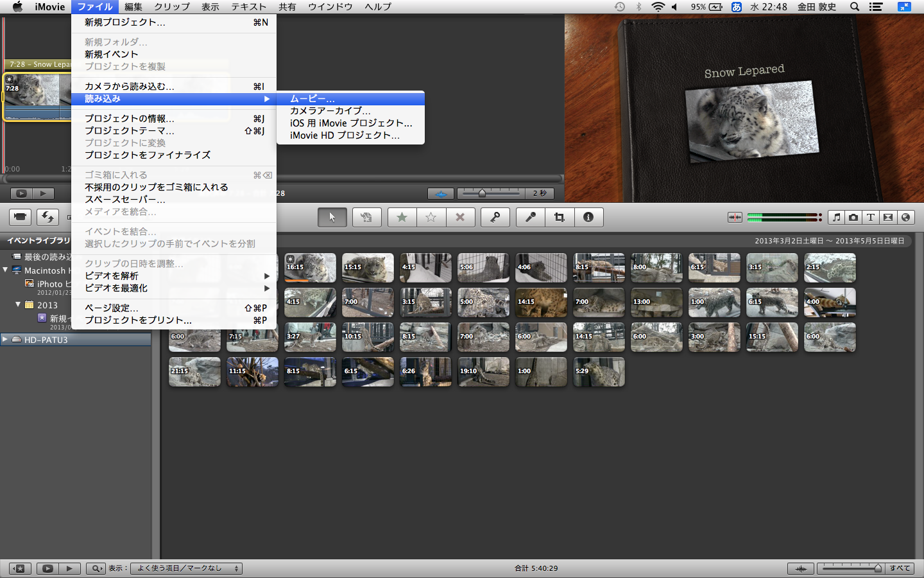This screenshot has height=578, width=924.
Task: Reject selection with the X button
Action: coord(460,217)
